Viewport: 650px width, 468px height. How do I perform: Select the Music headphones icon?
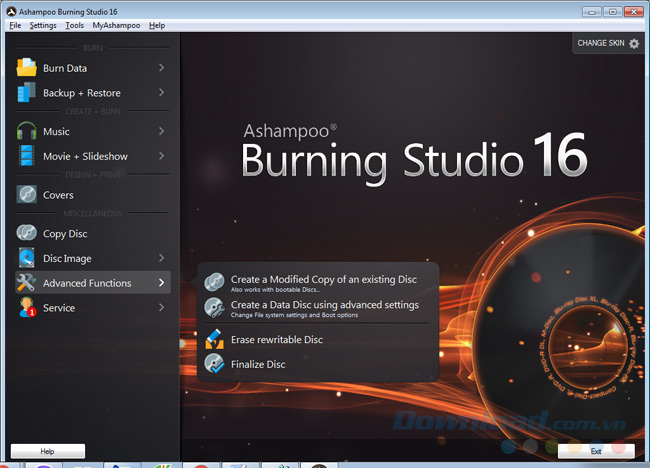[26, 131]
